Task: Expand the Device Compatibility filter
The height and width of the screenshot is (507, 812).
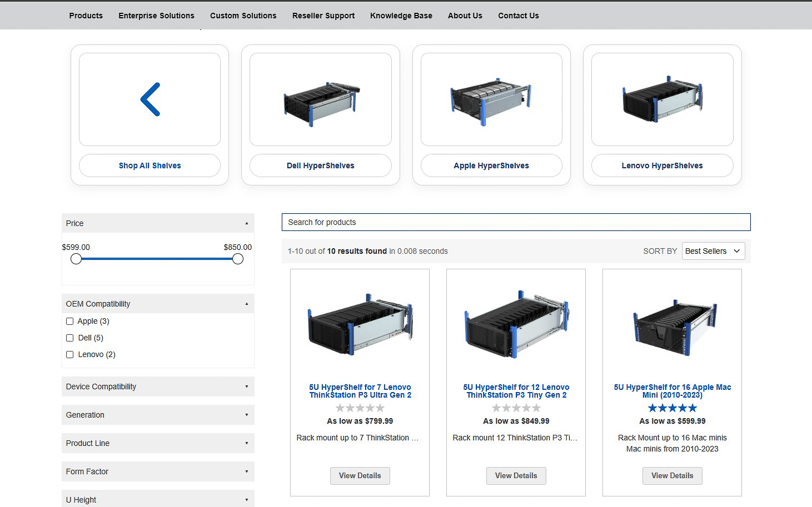Action: click(x=158, y=386)
